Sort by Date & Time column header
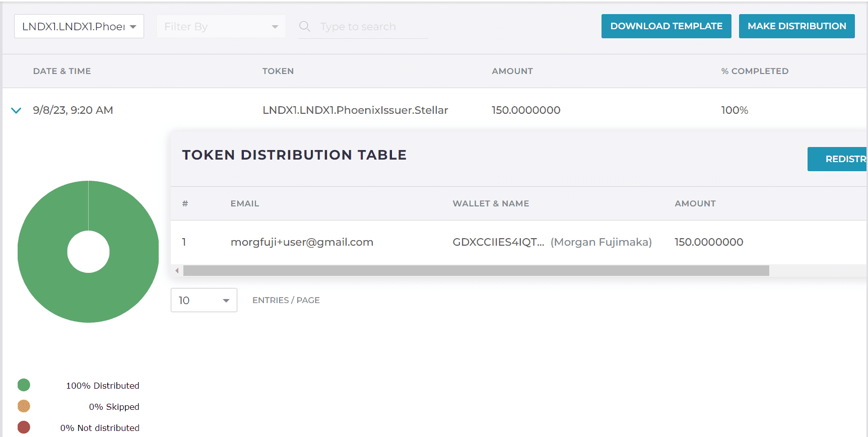The width and height of the screenshot is (868, 437). [62, 71]
